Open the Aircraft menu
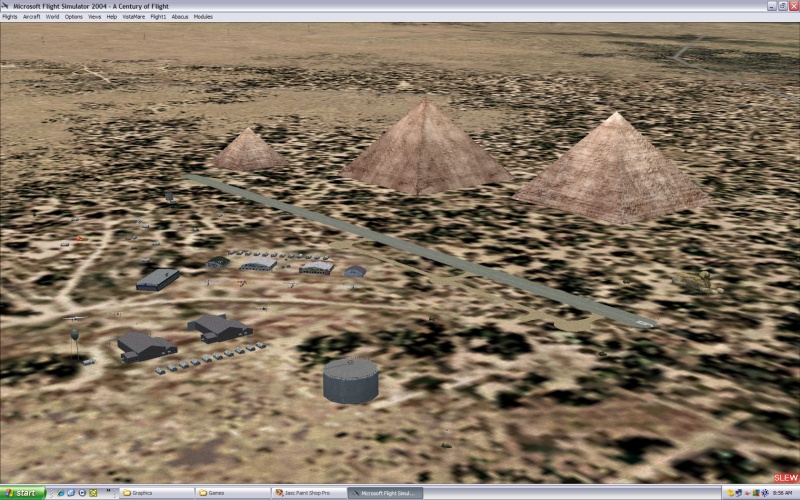The height and width of the screenshot is (500, 800). [x=32, y=17]
